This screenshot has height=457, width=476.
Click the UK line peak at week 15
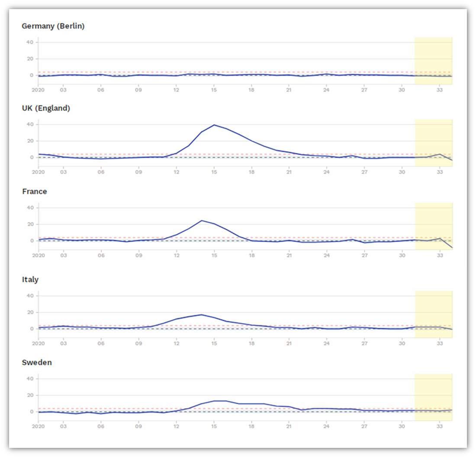[x=214, y=125]
